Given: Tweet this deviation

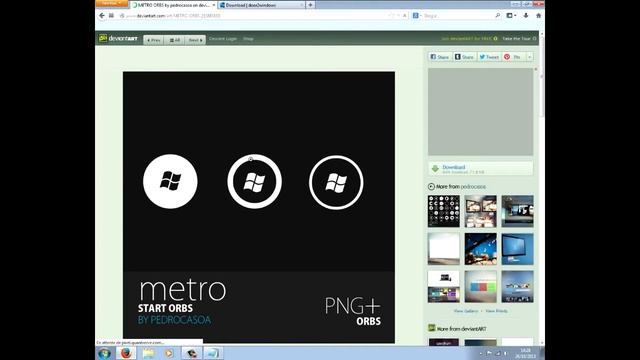Looking at the screenshot, I should coord(489,57).
